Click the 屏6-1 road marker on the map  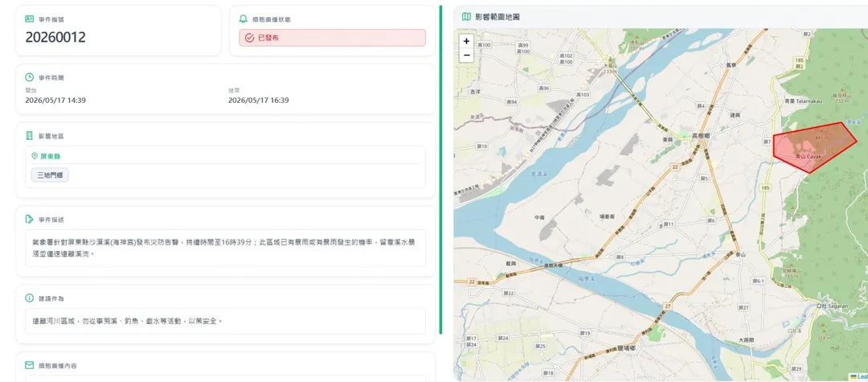[758, 281]
